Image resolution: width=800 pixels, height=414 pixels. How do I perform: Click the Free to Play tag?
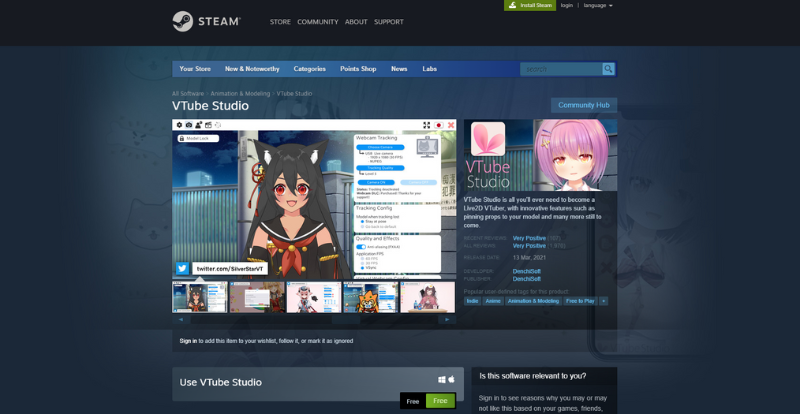point(581,301)
